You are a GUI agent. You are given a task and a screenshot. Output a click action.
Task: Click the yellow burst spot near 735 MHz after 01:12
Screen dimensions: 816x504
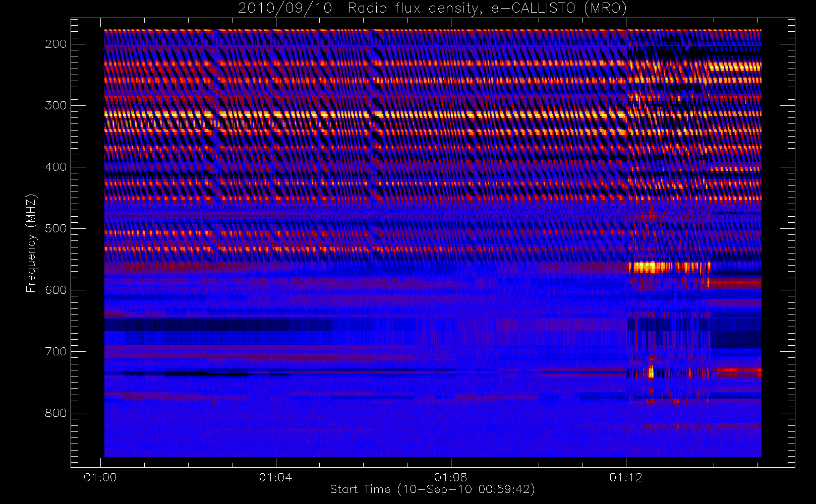[x=651, y=372]
